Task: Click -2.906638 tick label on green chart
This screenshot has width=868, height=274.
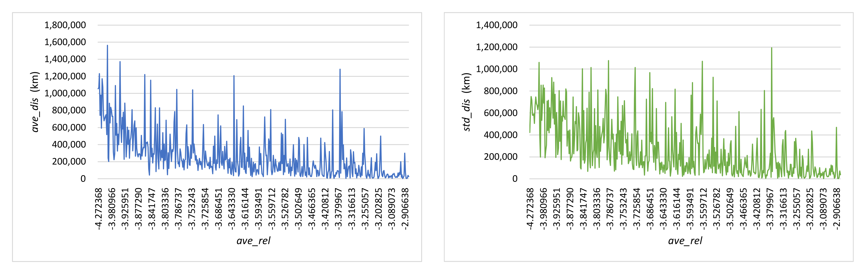Action: (837, 209)
